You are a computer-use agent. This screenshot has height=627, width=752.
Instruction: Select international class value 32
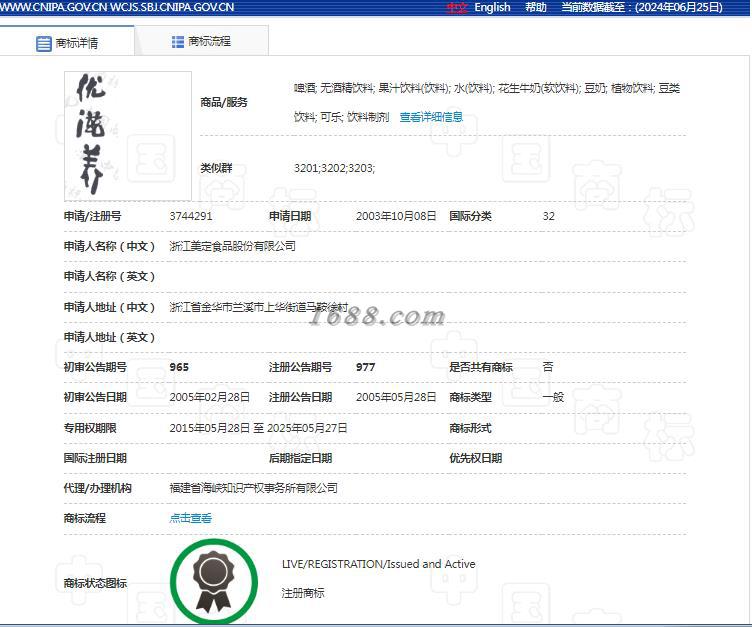click(x=549, y=216)
